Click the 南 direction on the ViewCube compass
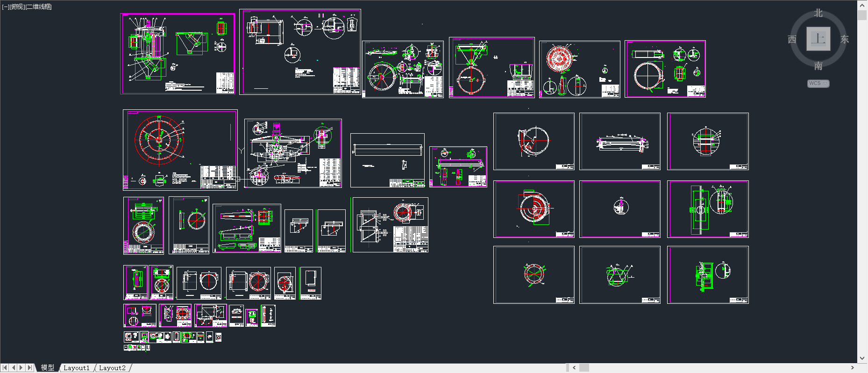Screen dimensions: 868x373 (818, 66)
